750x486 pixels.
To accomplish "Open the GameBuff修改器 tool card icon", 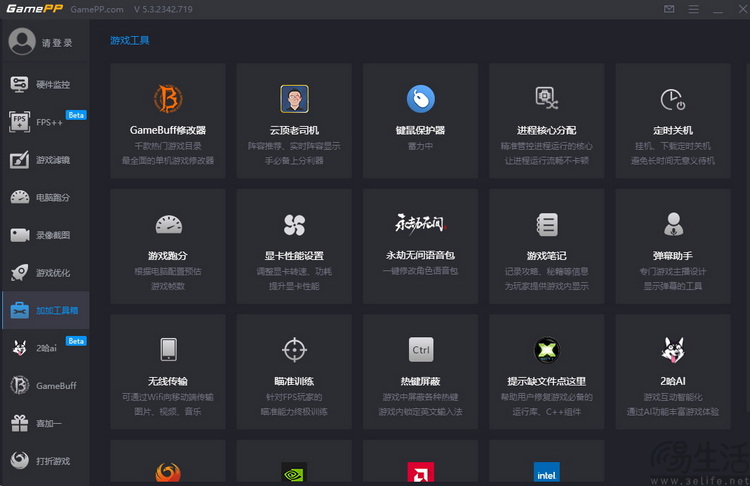I will coord(168,98).
